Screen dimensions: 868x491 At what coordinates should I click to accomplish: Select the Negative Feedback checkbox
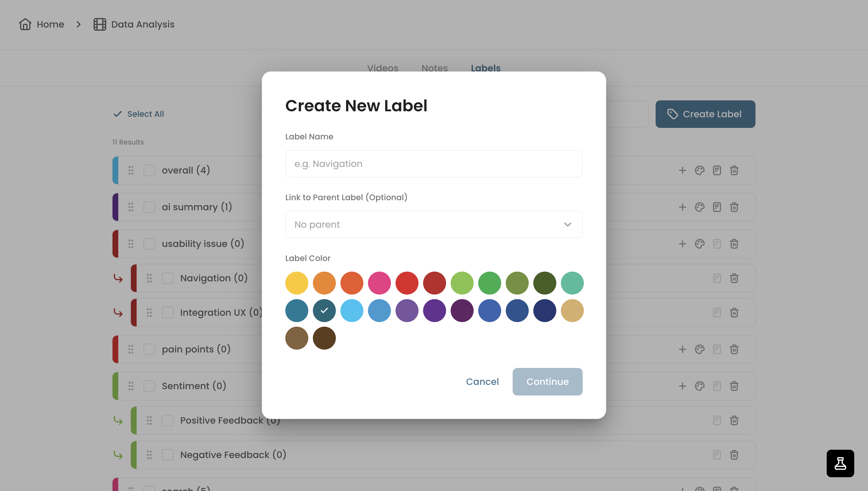167,455
